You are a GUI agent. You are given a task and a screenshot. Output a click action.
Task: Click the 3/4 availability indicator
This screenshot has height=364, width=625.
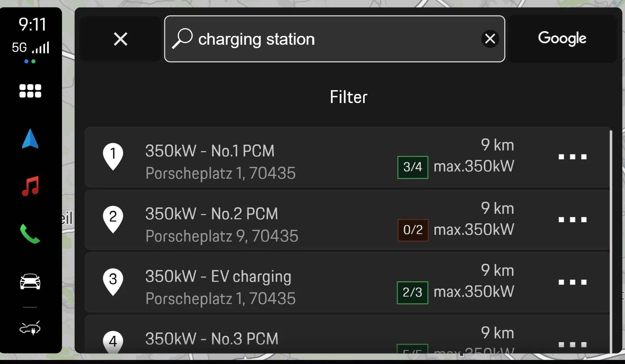[x=412, y=166]
